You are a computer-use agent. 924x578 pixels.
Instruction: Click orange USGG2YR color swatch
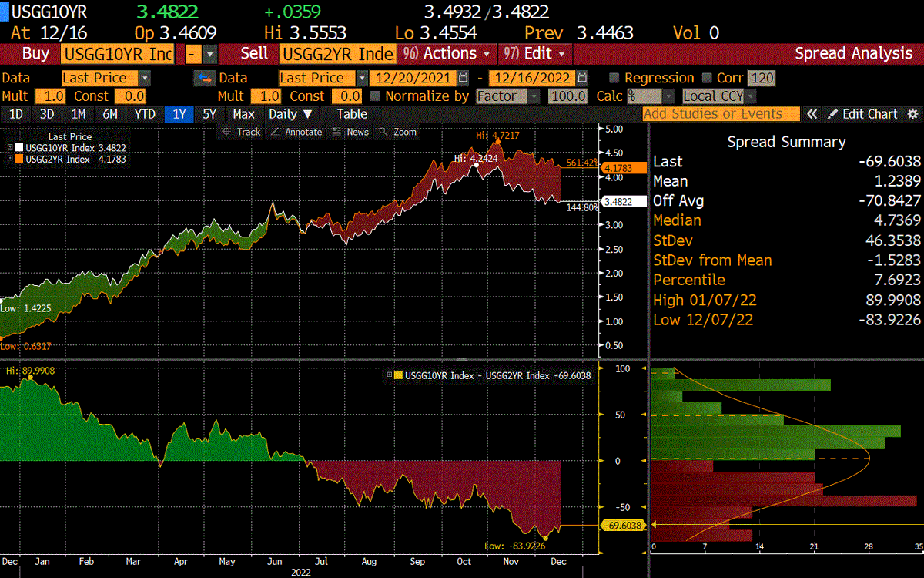[x=19, y=159]
